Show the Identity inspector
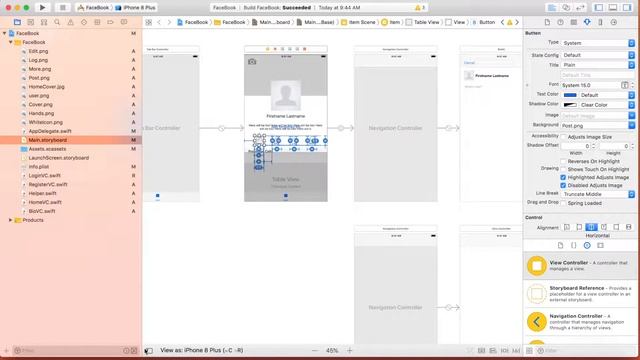 [573, 22]
